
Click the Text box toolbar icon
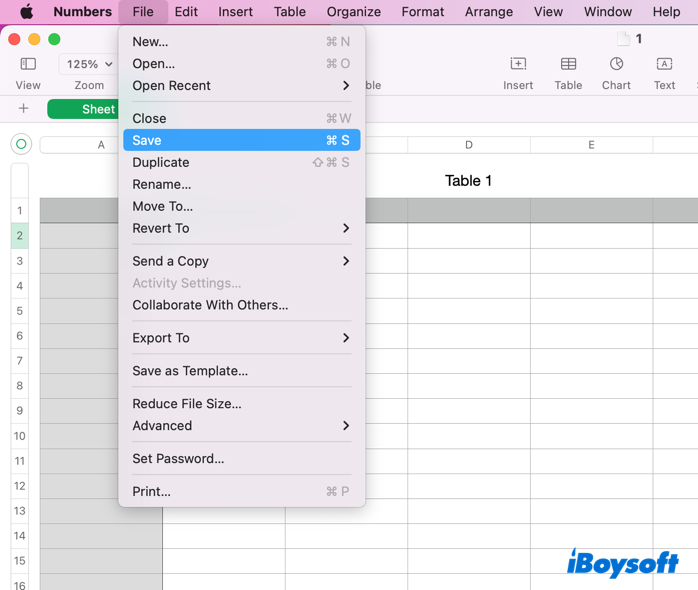click(x=664, y=65)
